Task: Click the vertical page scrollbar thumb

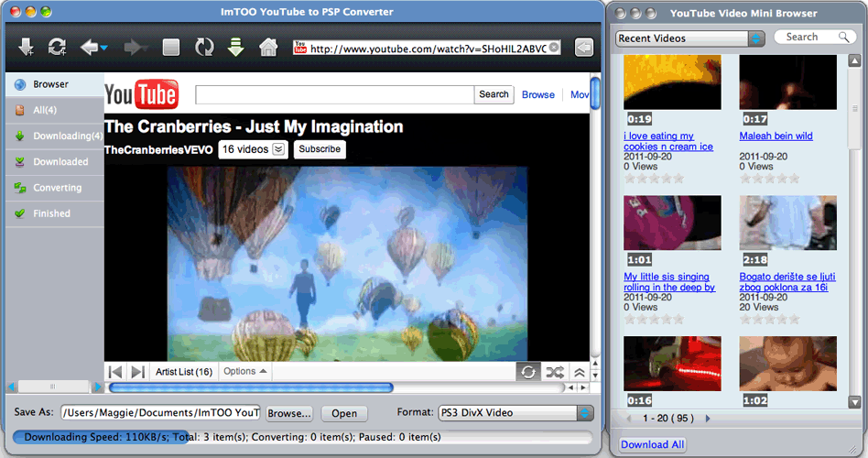Action: click(595, 93)
